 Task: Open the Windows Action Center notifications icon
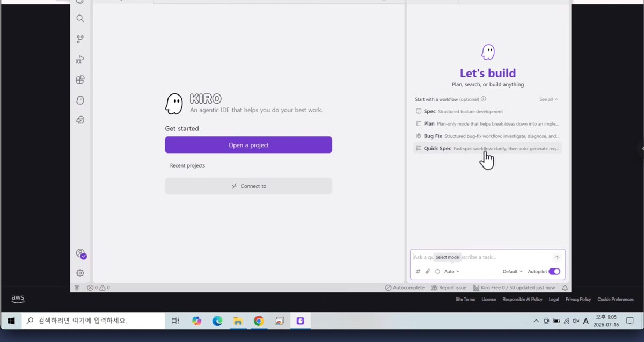[x=630, y=321]
